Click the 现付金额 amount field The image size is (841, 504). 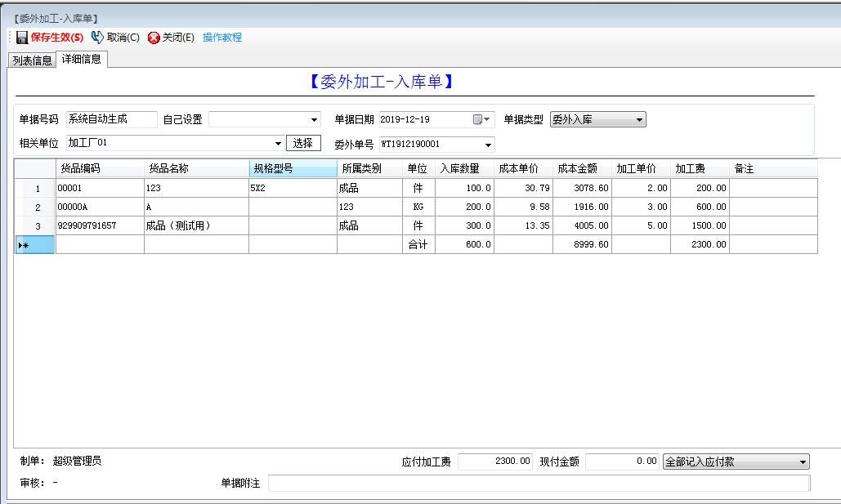pyautogui.click(x=622, y=462)
